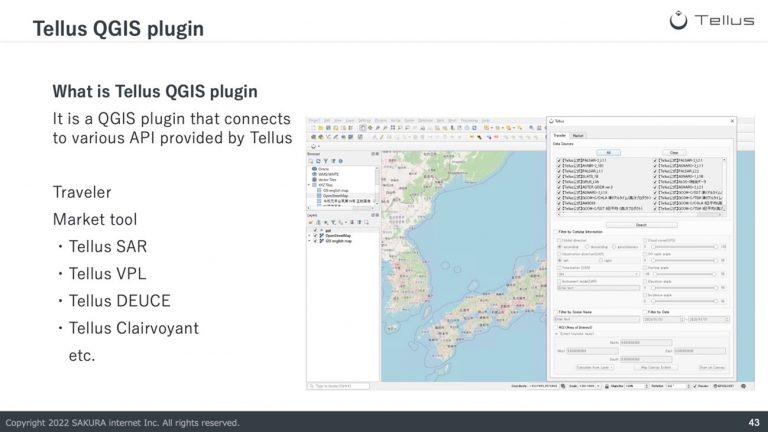Collapse the Extent group expander
The height and width of the screenshot is (432, 768).
(556, 334)
